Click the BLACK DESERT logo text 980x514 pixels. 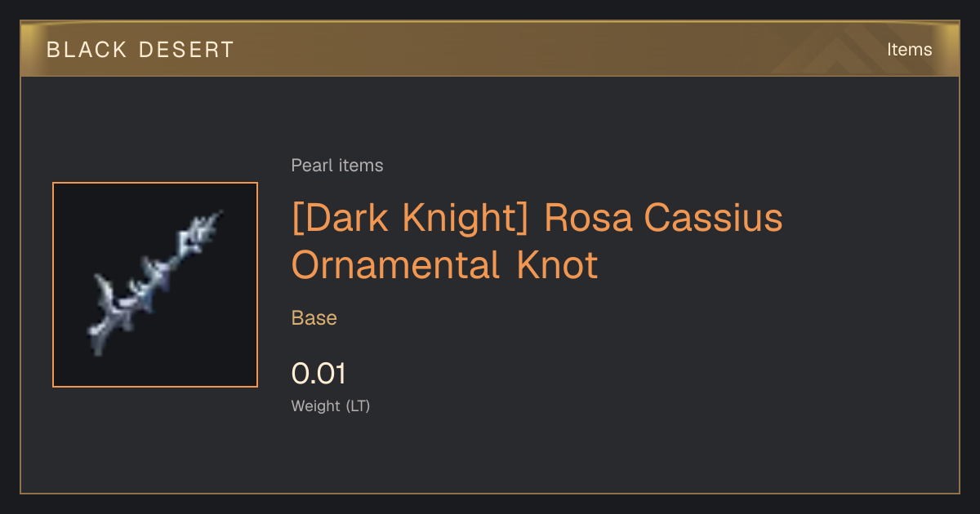click(140, 50)
